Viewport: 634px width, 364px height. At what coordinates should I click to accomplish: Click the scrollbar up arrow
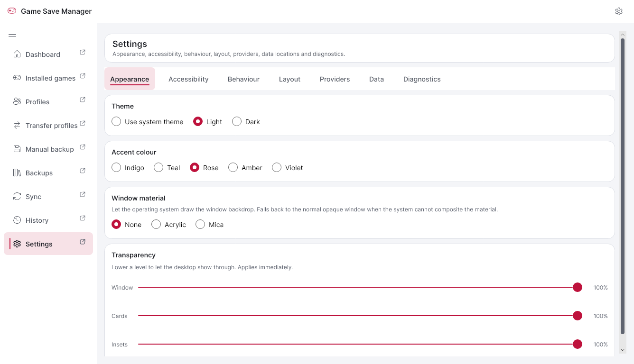pyautogui.click(x=623, y=34)
